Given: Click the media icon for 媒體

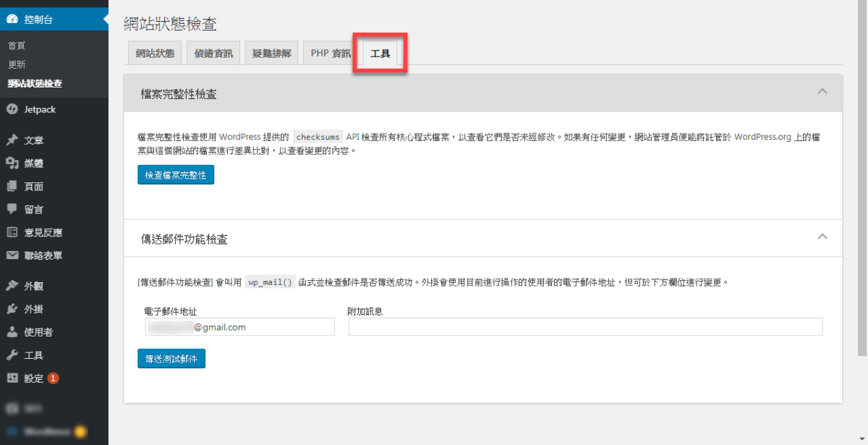Looking at the screenshot, I should point(12,164).
